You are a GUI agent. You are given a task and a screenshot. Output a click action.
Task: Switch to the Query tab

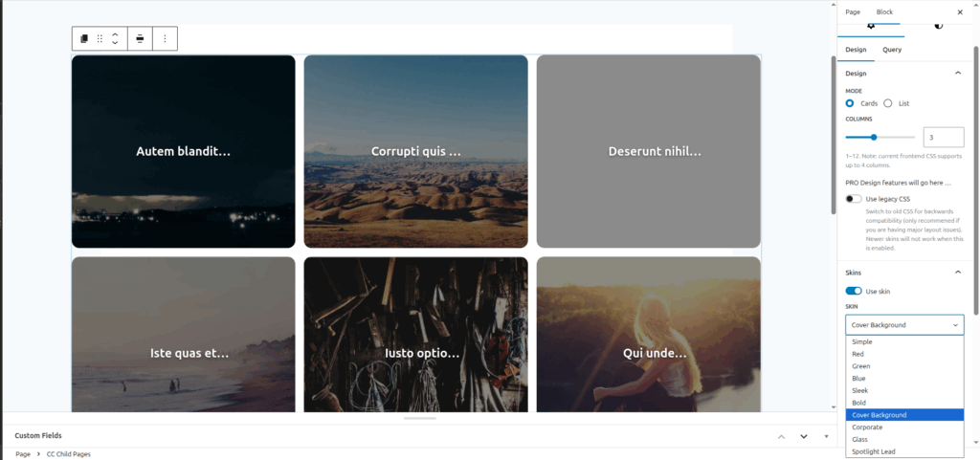tap(892, 50)
